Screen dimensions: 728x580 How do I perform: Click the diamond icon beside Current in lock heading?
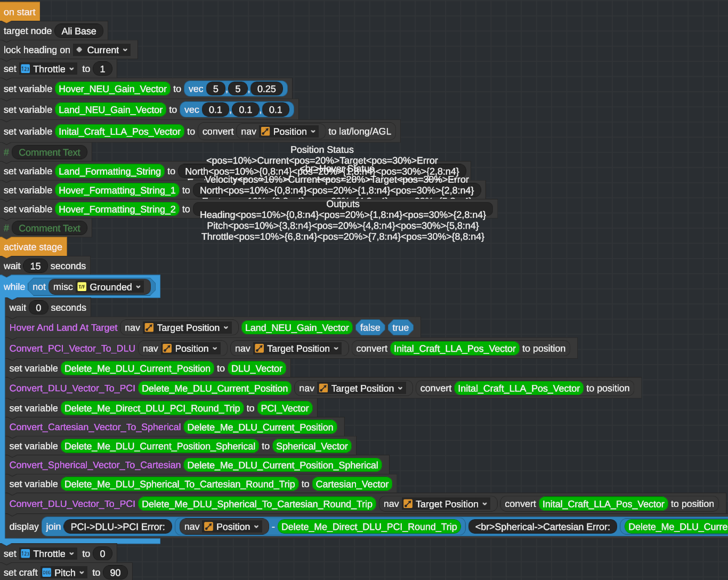[x=79, y=50]
